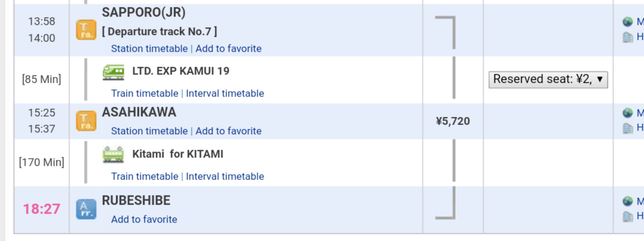Click the hotel building icon in Sapporo row
This screenshot has height=241, width=644.
click(628, 37)
